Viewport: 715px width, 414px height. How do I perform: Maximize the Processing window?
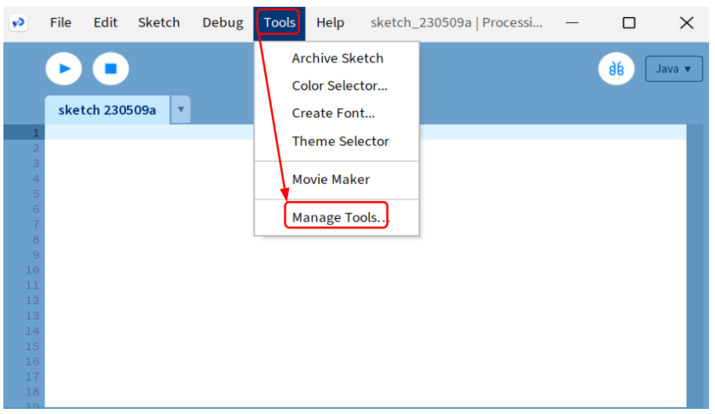(x=629, y=22)
